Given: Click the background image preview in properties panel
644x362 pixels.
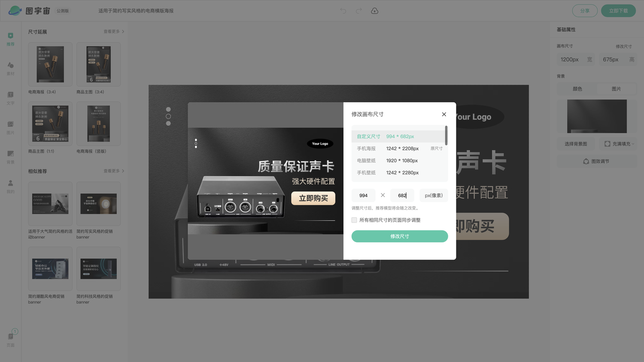Looking at the screenshot, I should (597, 116).
